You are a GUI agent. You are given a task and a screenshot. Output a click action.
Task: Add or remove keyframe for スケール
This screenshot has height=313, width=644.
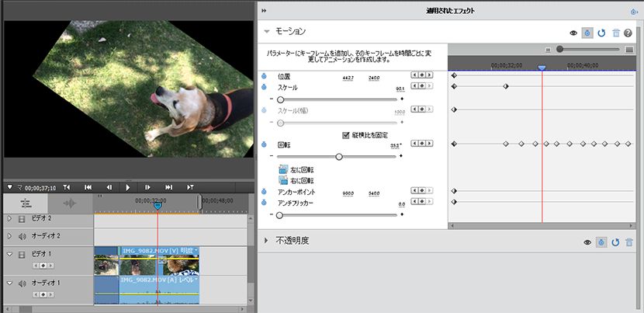click(x=422, y=85)
